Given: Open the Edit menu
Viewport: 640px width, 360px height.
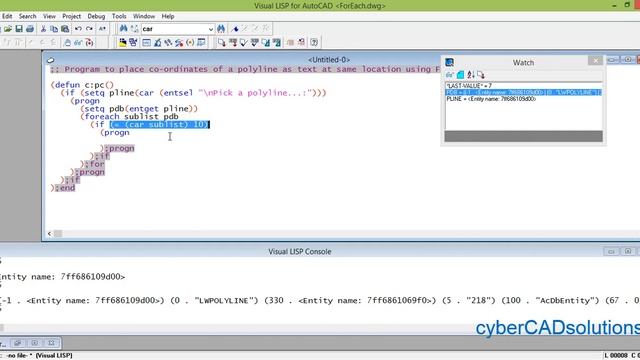Looking at the screenshot, I should 7,16.
